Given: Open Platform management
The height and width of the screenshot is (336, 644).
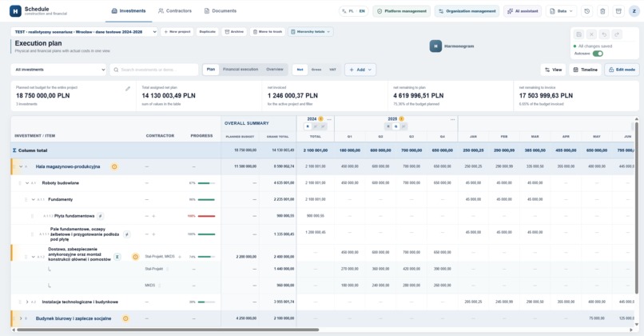Looking at the screenshot, I should pyautogui.click(x=402, y=11).
